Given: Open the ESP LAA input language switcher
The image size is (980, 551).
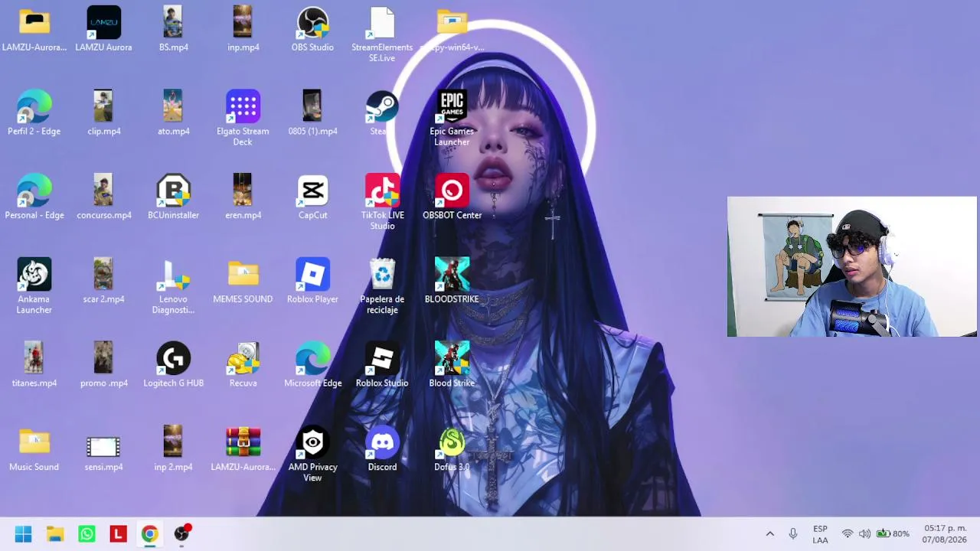Looking at the screenshot, I should pos(820,534).
